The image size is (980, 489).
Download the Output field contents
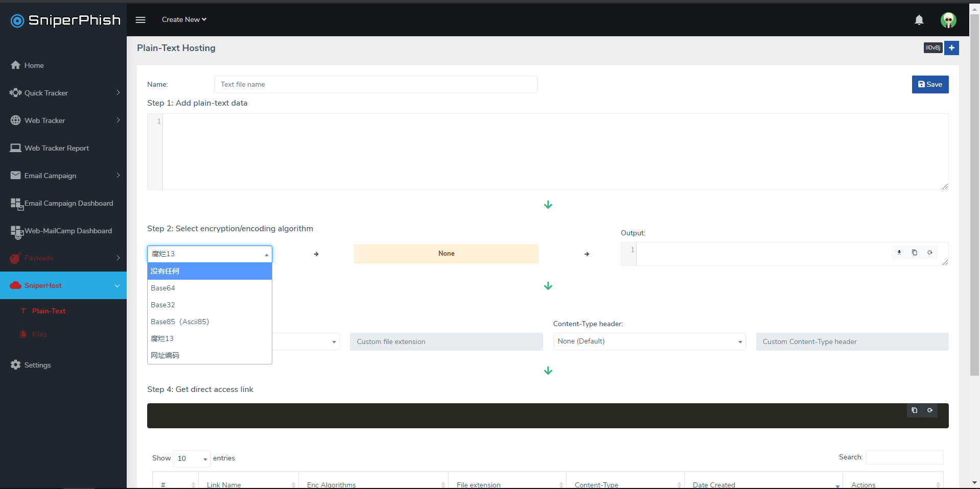899,253
